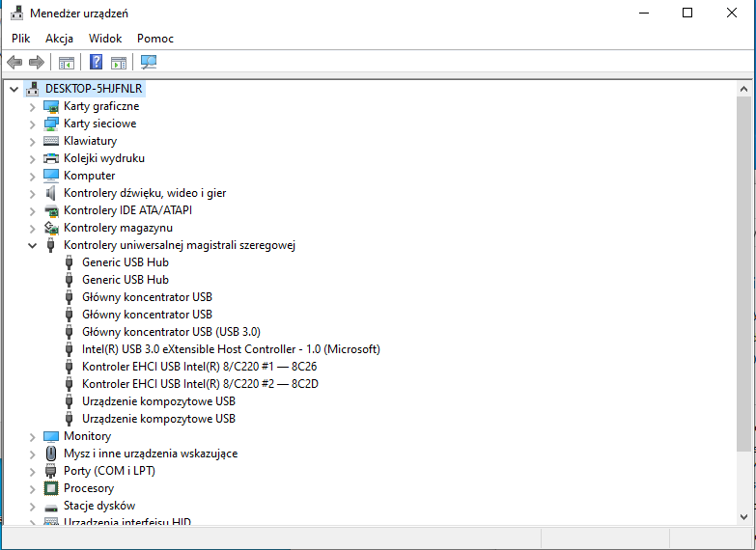Screen dimensions: 756x550
Task: Click the Karty graficzne display adapter icon
Action: point(51,106)
